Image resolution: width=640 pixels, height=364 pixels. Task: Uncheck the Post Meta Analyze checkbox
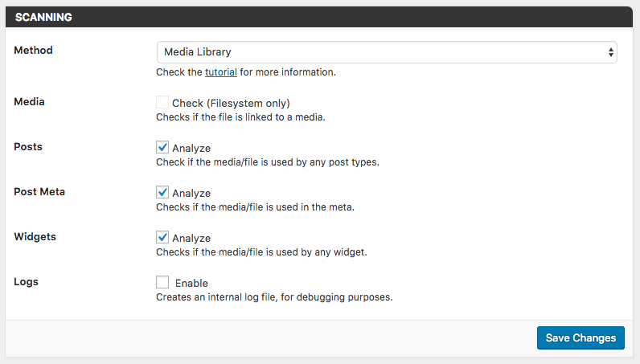coord(162,192)
